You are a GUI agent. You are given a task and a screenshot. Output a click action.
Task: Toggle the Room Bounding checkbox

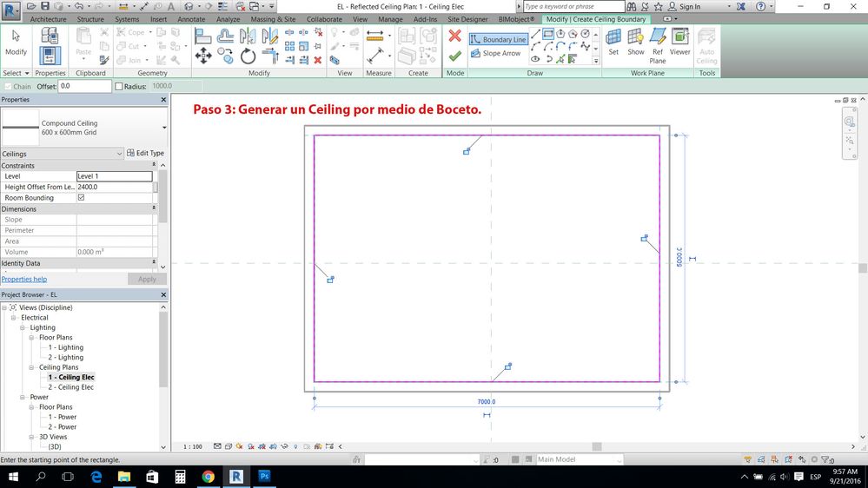(82, 197)
